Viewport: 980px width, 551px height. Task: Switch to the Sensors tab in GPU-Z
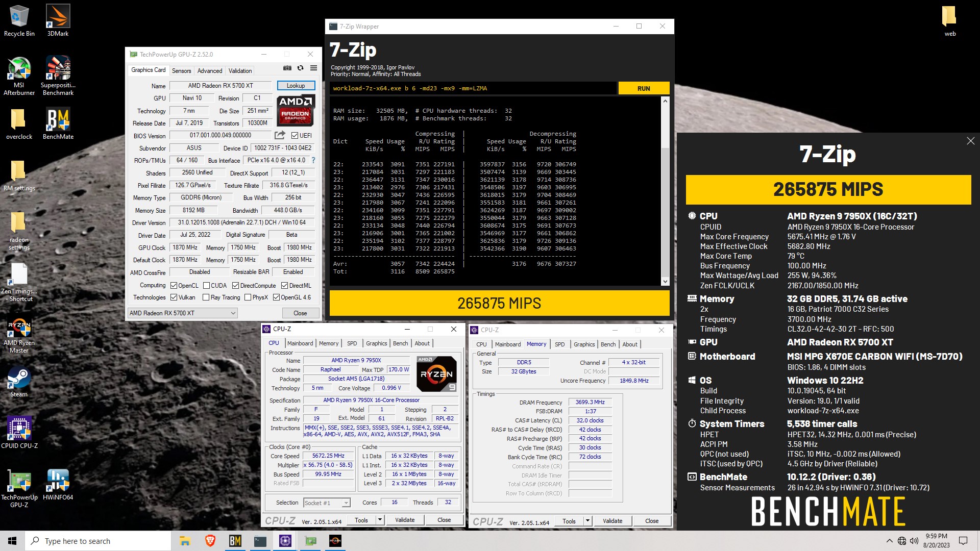[x=181, y=71]
